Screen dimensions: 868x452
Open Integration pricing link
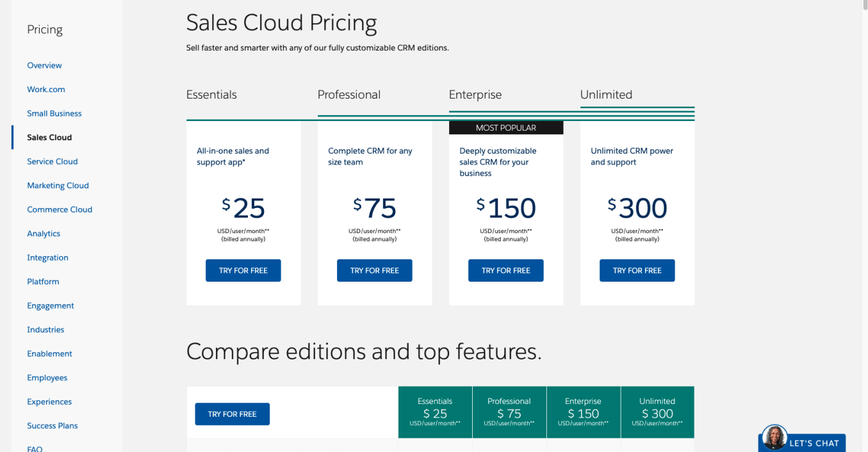pyautogui.click(x=47, y=257)
